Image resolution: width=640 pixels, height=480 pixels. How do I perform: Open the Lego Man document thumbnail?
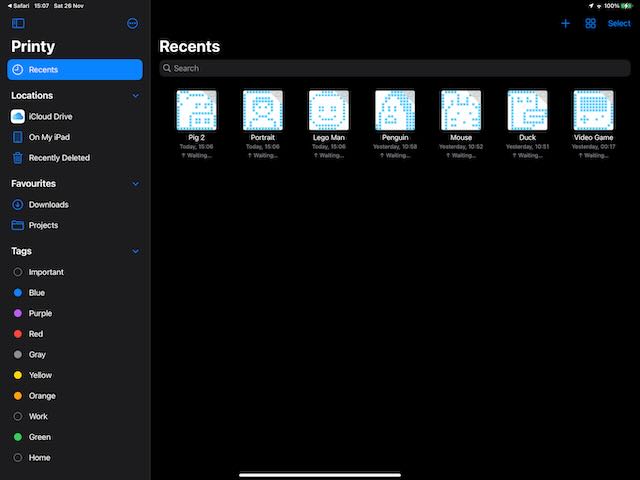click(x=329, y=110)
